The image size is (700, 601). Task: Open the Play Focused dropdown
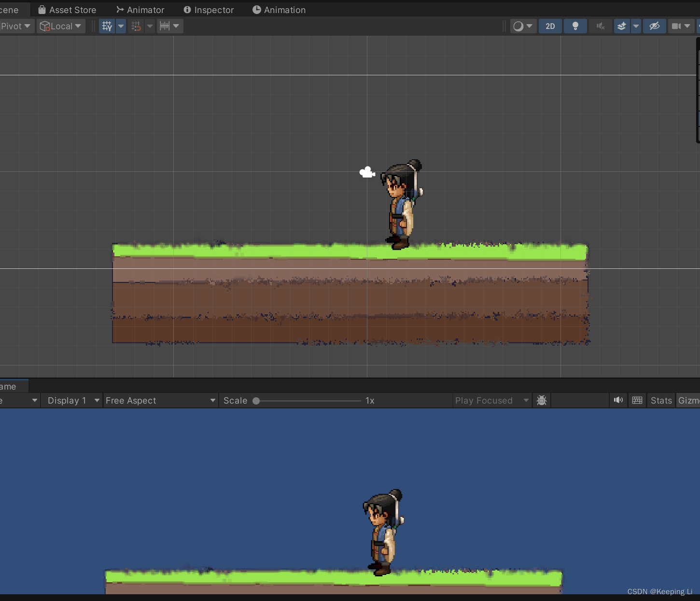[x=491, y=401]
